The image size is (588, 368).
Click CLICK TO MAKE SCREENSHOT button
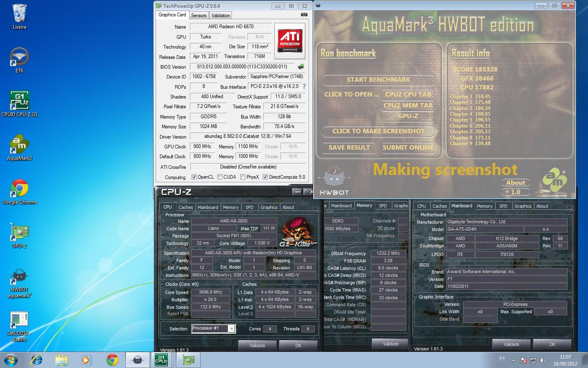tap(378, 131)
